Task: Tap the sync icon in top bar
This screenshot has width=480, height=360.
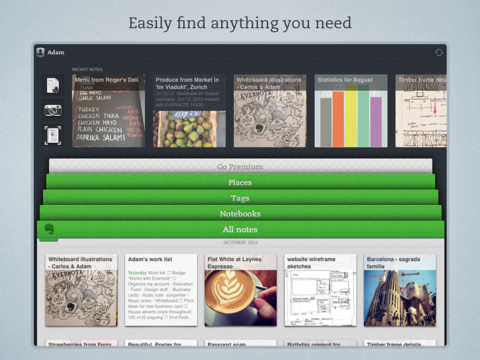Action: pos(439,52)
